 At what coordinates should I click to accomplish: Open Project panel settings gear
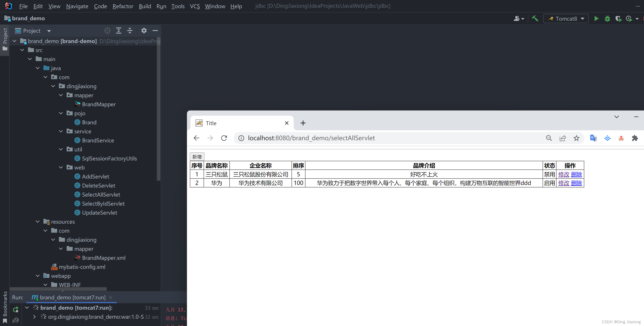click(x=144, y=31)
